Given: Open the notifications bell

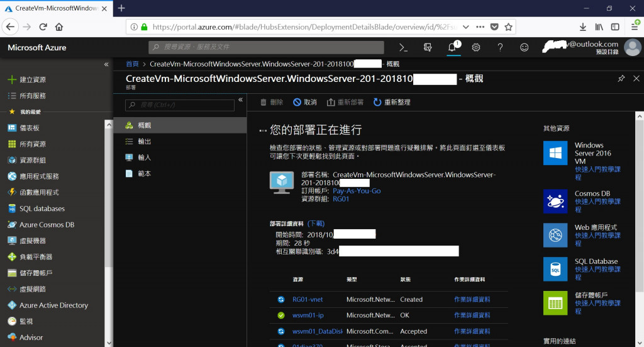Looking at the screenshot, I should (453, 47).
